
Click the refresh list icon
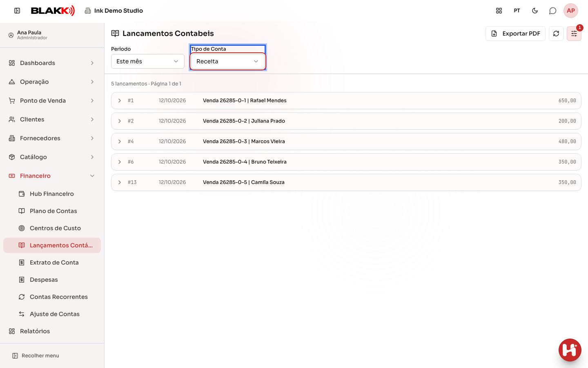coord(556,34)
